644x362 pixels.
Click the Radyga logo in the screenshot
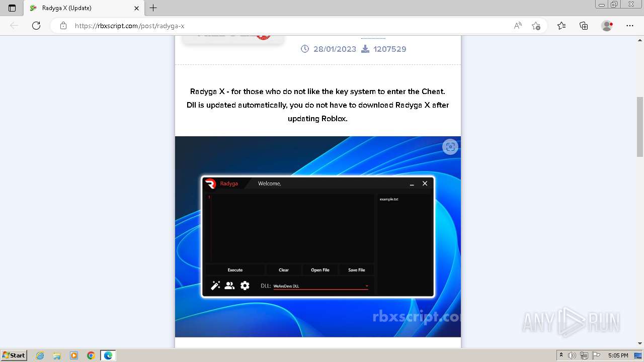(x=211, y=184)
